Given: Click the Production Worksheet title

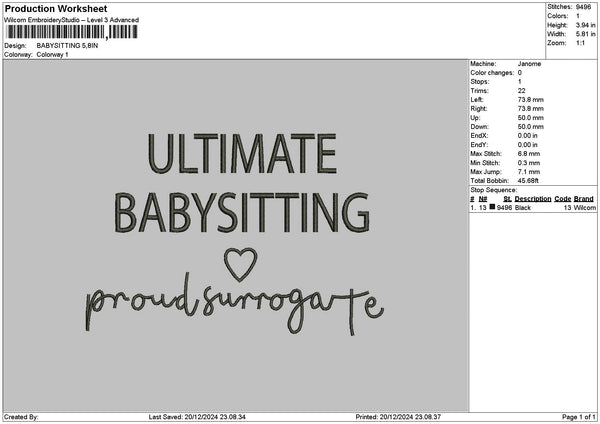Looking at the screenshot, I should point(56,9).
